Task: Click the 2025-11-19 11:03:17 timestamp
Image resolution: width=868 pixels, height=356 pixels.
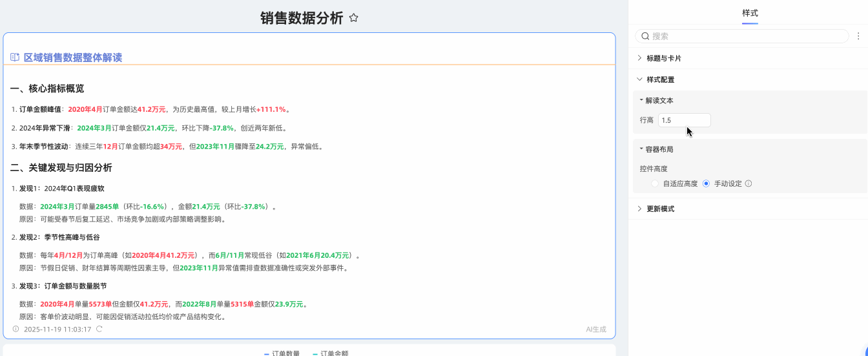Action: (57, 329)
